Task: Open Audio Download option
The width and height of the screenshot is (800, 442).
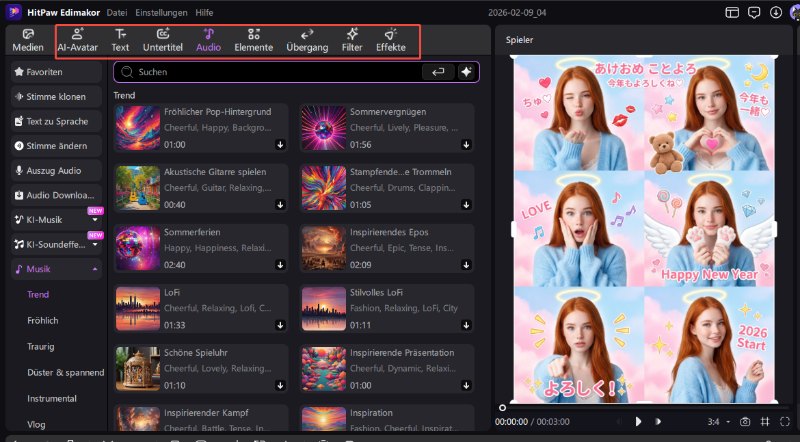Action: pos(56,195)
